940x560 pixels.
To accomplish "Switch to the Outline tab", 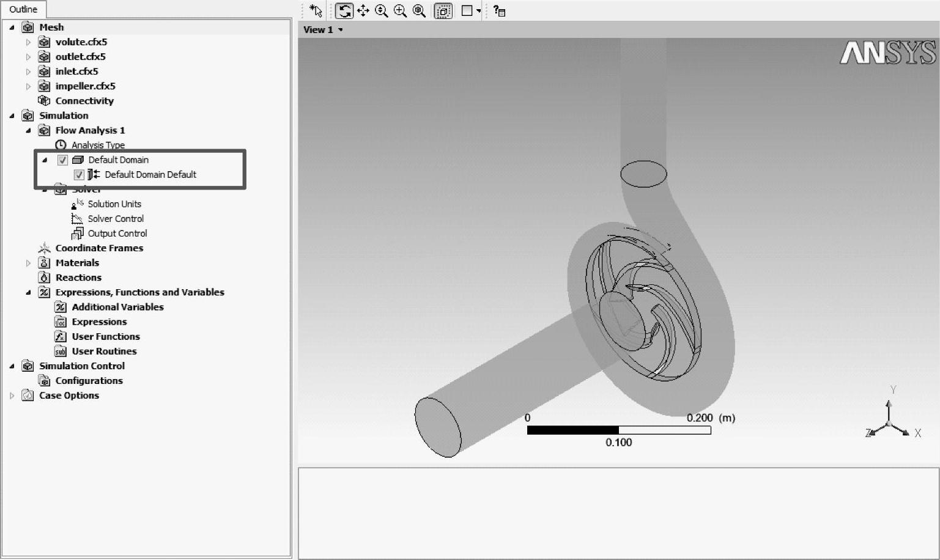I will (x=23, y=9).
